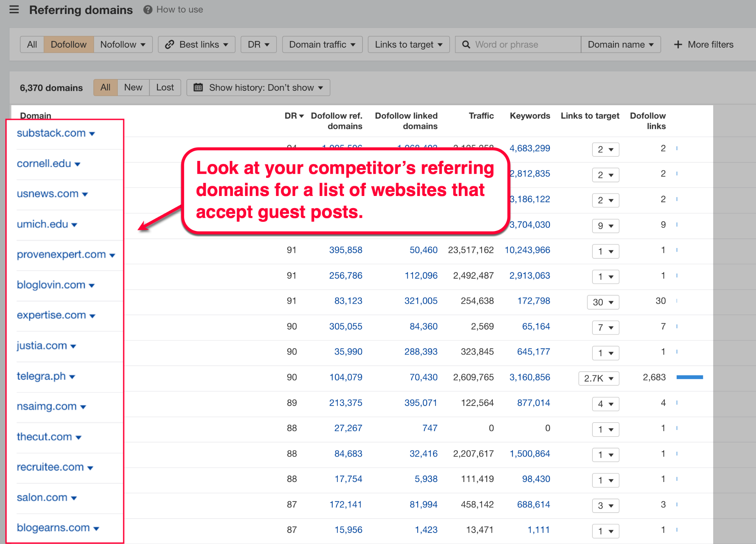Screen dimensions: 756x544
Task: Click the Word or phrase search field
Action: point(518,45)
